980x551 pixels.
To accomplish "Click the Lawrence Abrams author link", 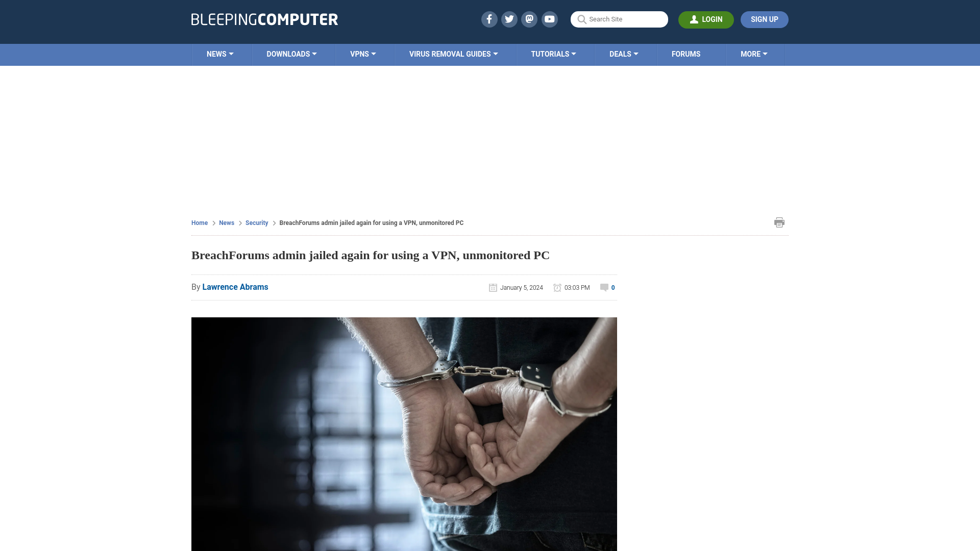I will [235, 287].
